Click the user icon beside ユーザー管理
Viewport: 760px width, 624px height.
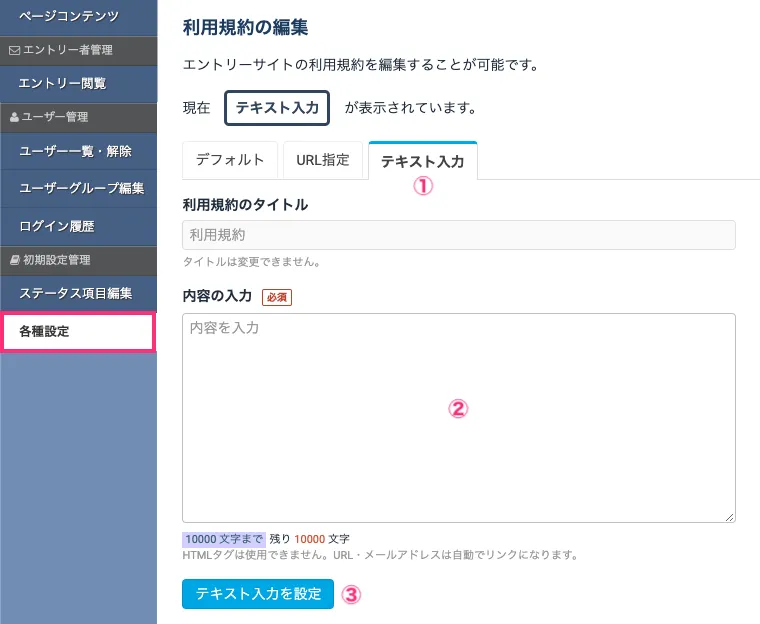click(x=13, y=117)
